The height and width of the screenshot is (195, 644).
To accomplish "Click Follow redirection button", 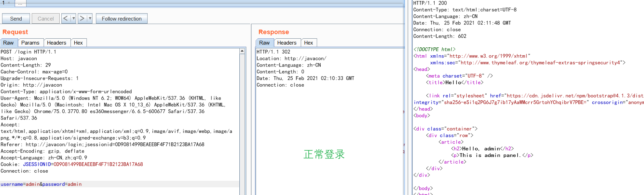I will [122, 19].
